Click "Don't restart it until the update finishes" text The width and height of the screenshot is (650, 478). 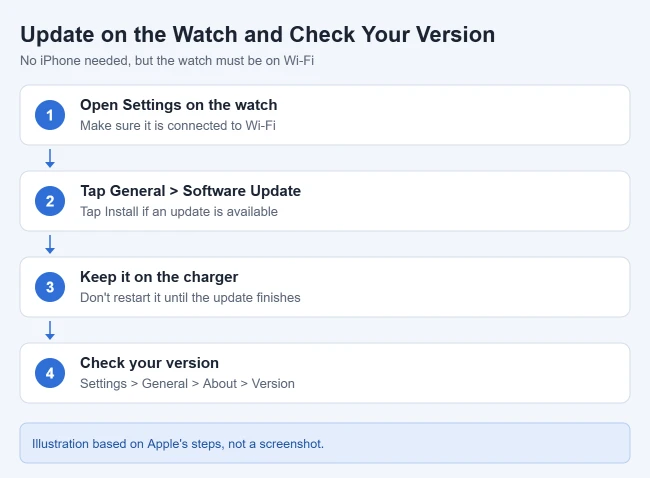pos(190,297)
